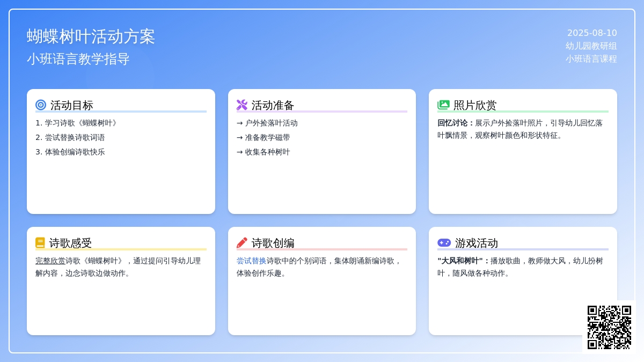
Task: Click the text 小班语言课程
Action: 591,59
